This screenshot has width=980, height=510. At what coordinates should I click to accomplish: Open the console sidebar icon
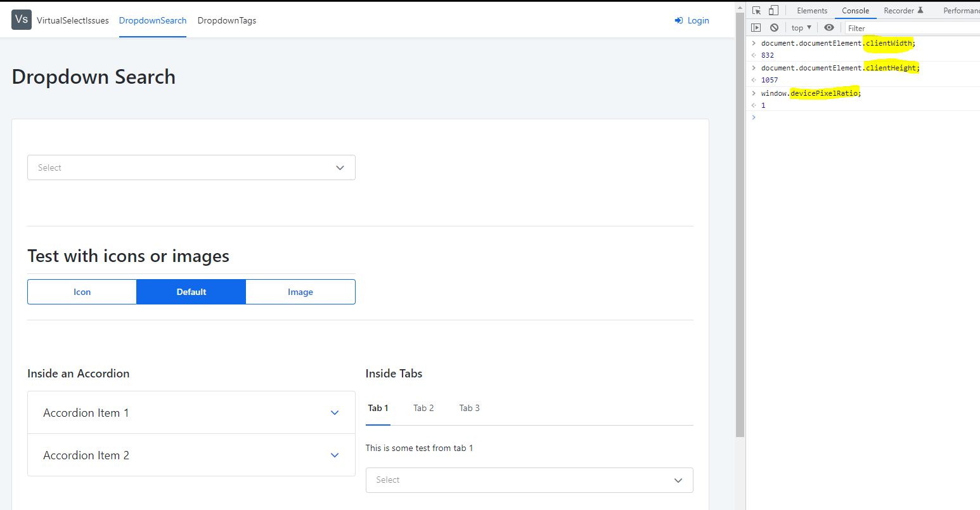tap(756, 27)
